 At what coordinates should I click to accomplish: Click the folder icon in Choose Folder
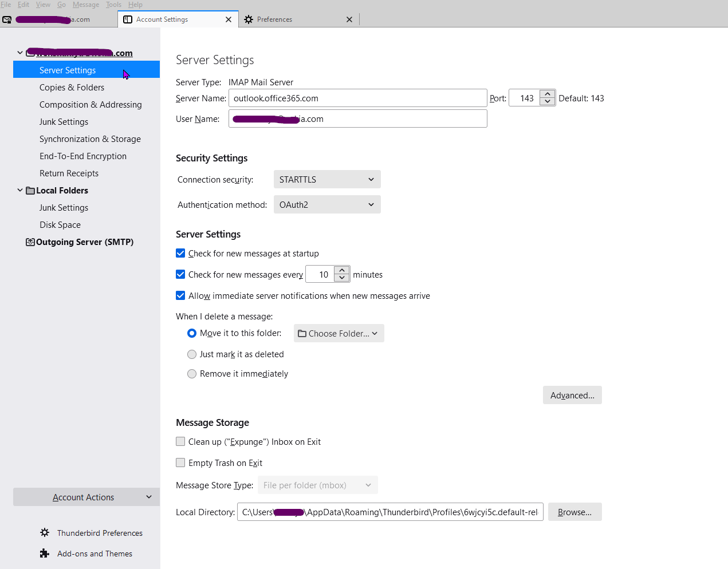click(x=302, y=333)
